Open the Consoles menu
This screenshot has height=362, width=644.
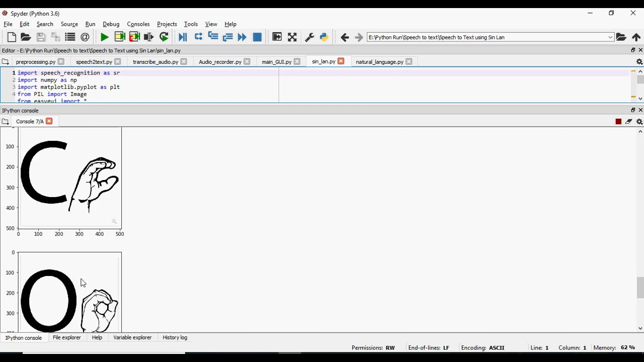click(x=138, y=24)
